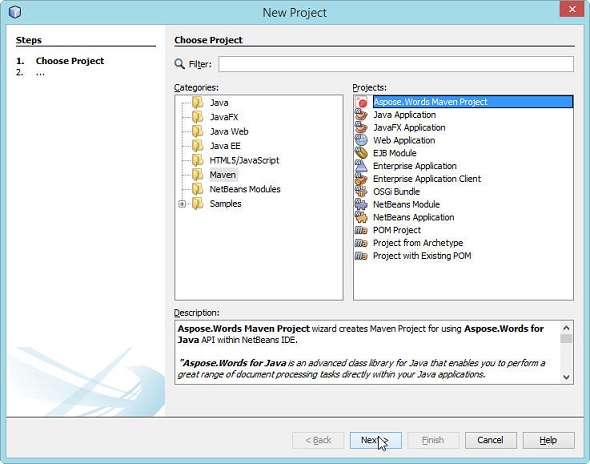Select EJB Module in Projects list

[x=395, y=153]
